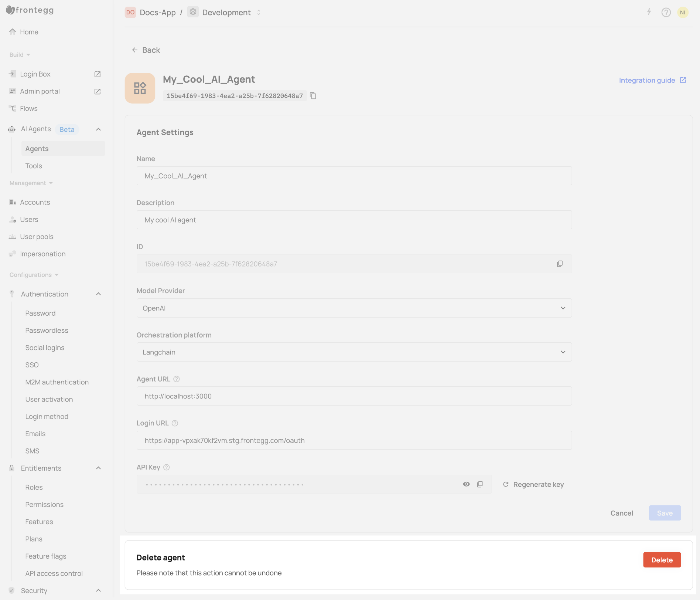The image size is (700, 600).
Task: Click the lightning bolt icon
Action: pos(649,12)
